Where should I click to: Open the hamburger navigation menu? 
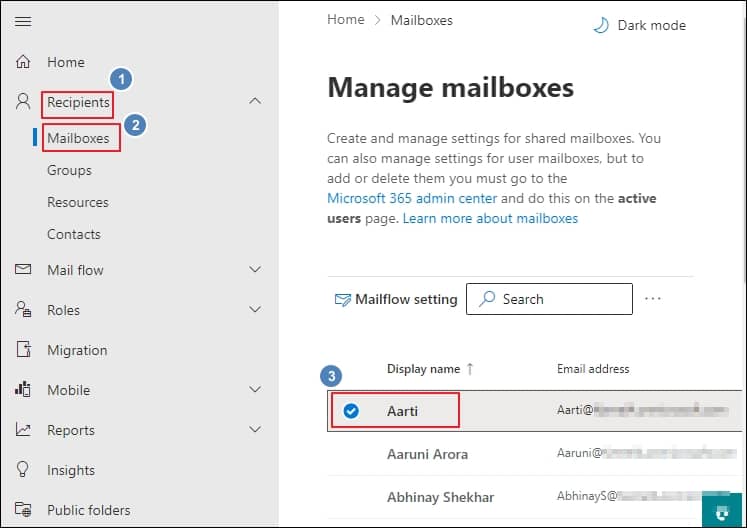click(x=23, y=21)
